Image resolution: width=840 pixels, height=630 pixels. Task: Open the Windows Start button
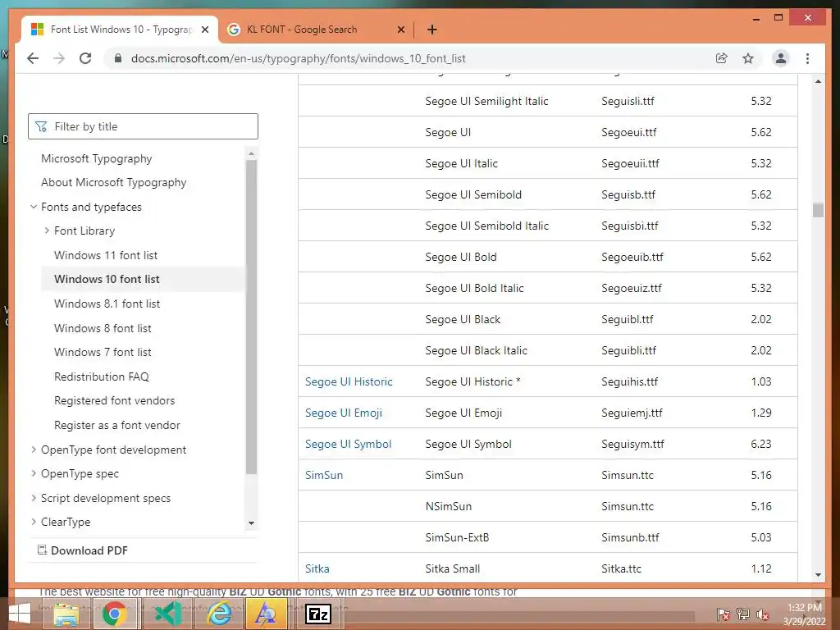point(20,614)
